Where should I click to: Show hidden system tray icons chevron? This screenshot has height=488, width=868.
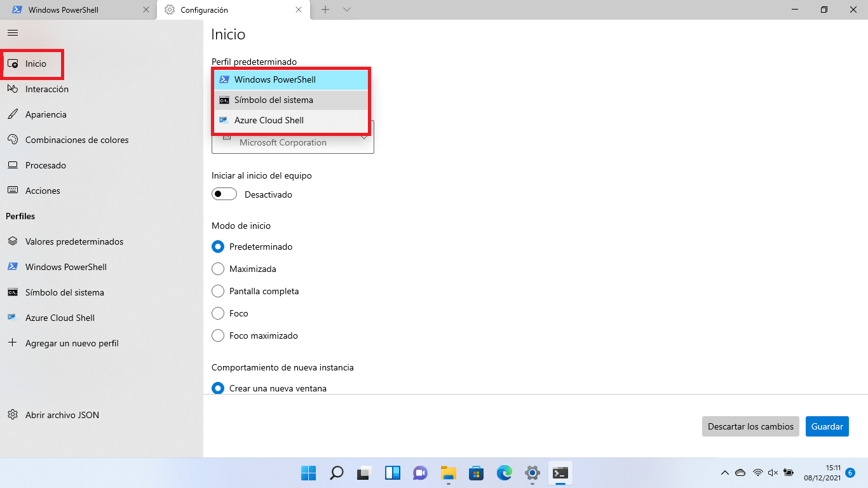pos(724,473)
